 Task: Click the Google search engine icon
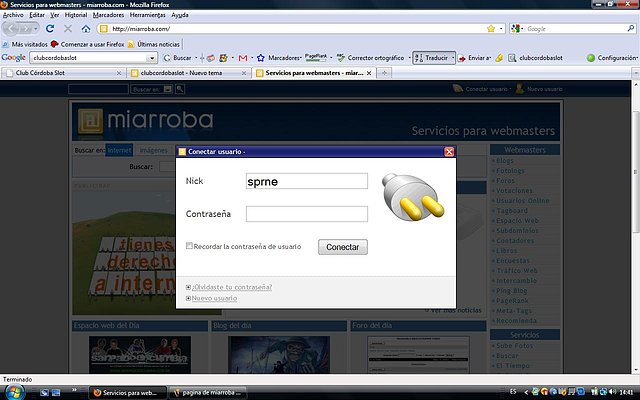[515, 29]
